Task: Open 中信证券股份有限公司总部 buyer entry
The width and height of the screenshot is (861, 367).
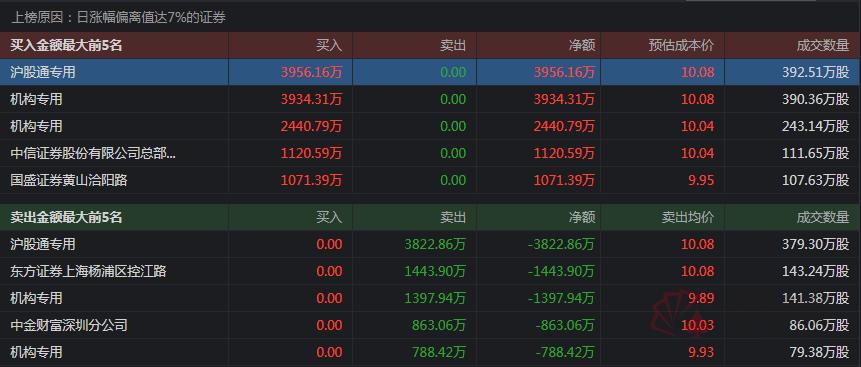Action: click(x=93, y=153)
